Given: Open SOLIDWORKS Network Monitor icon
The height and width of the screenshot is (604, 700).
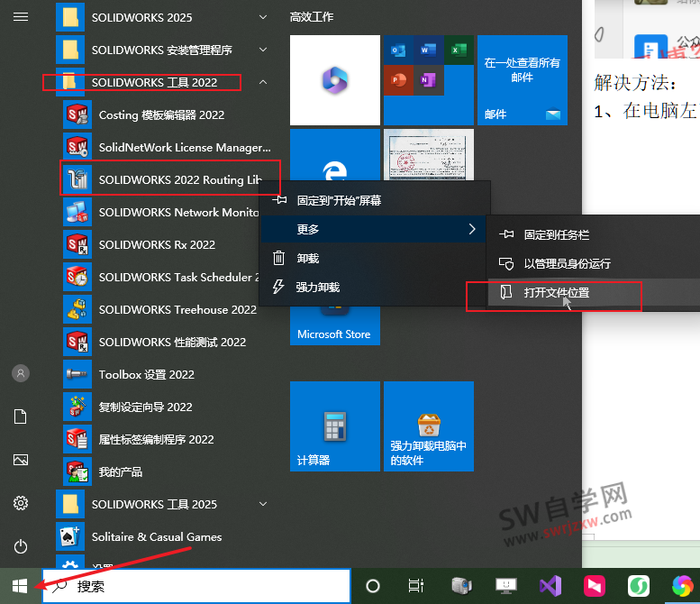Looking at the screenshot, I should pyautogui.click(x=77, y=212).
